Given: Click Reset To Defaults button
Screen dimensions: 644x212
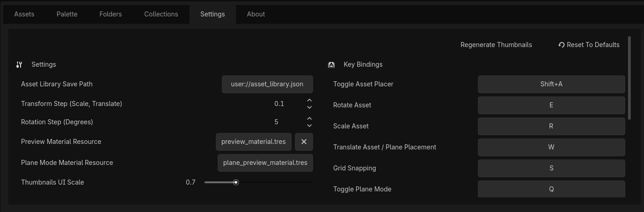Looking at the screenshot, I should [589, 45].
